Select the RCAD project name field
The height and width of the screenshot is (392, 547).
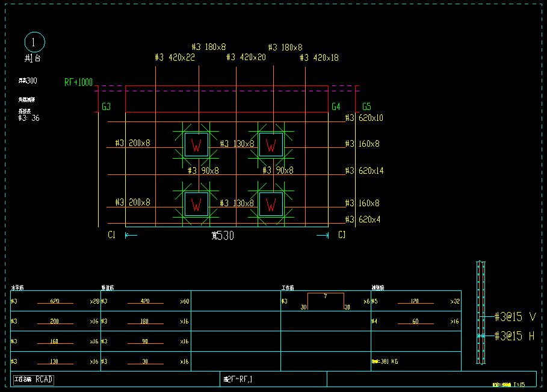coord(44,379)
